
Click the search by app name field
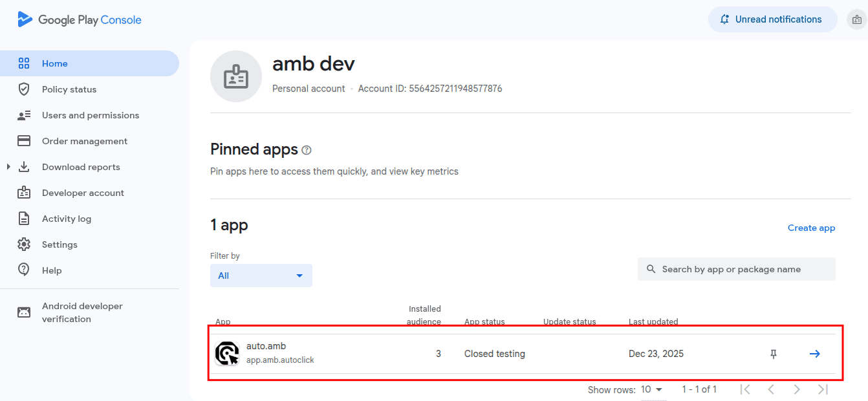click(737, 269)
